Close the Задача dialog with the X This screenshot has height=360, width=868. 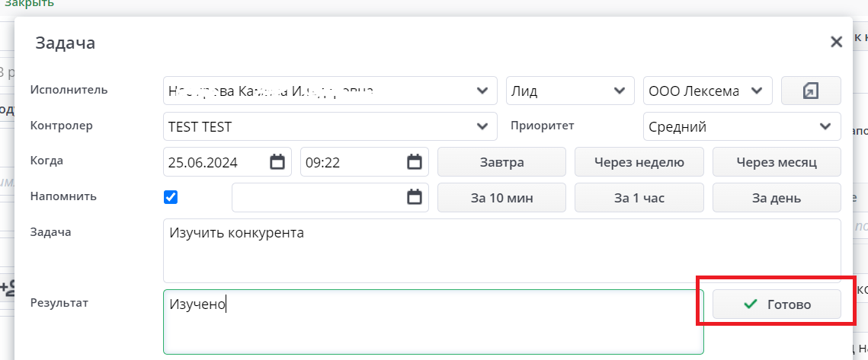click(x=836, y=42)
